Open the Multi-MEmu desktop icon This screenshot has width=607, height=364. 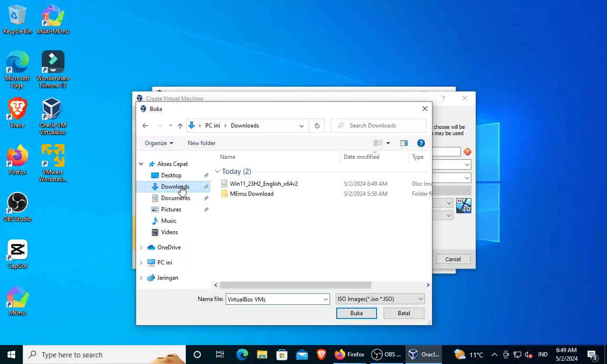coord(53,19)
